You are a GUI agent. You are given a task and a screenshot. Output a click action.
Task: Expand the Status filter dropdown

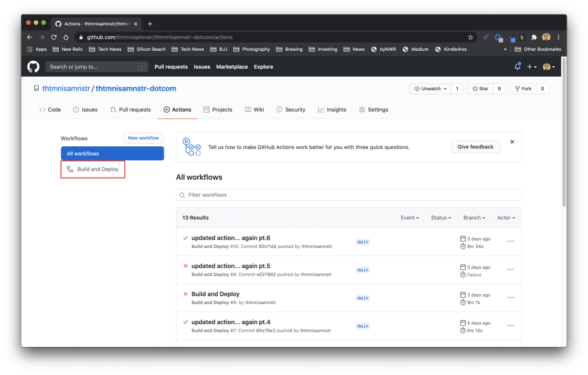(440, 218)
